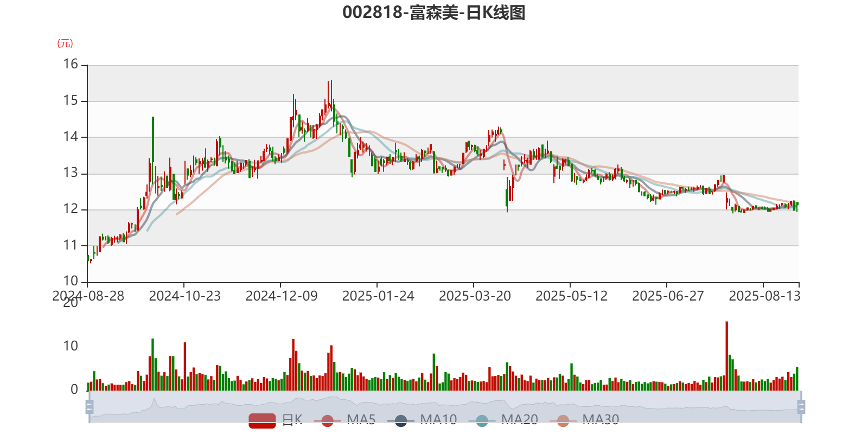Click the (元) unit label
Viewport: 868px width, 434px height.
click(65, 43)
